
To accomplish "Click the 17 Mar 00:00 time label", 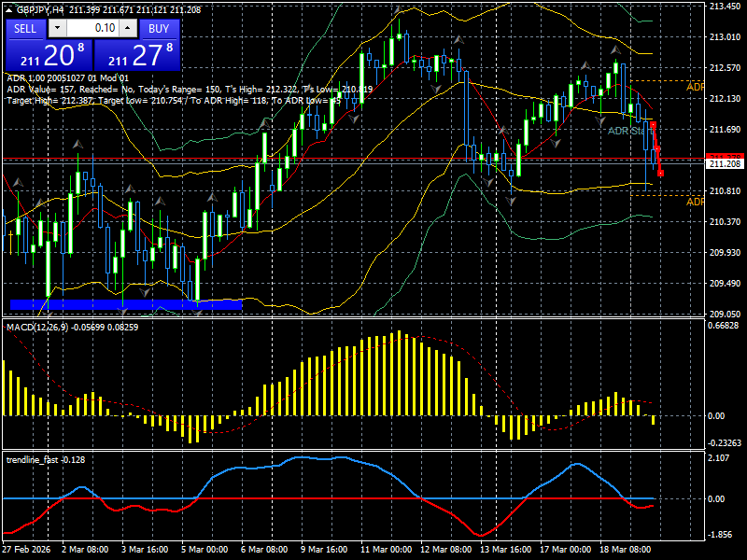I will click(x=566, y=550).
